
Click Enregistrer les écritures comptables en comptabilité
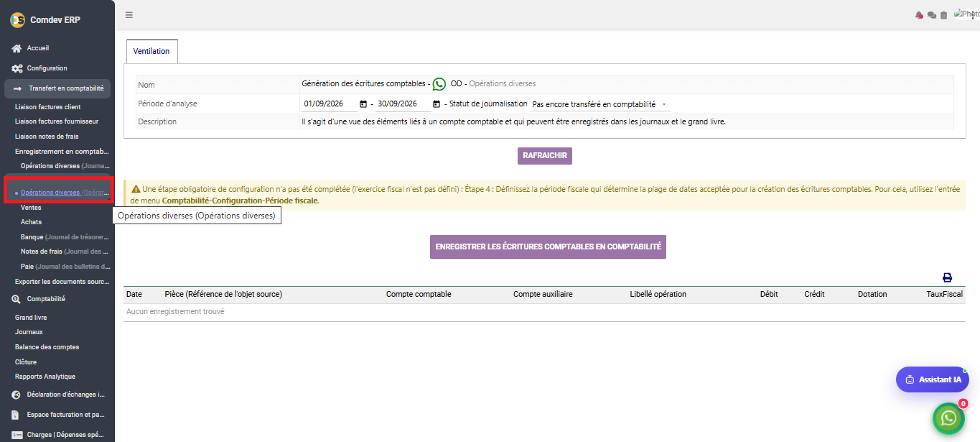(x=548, y=247)
